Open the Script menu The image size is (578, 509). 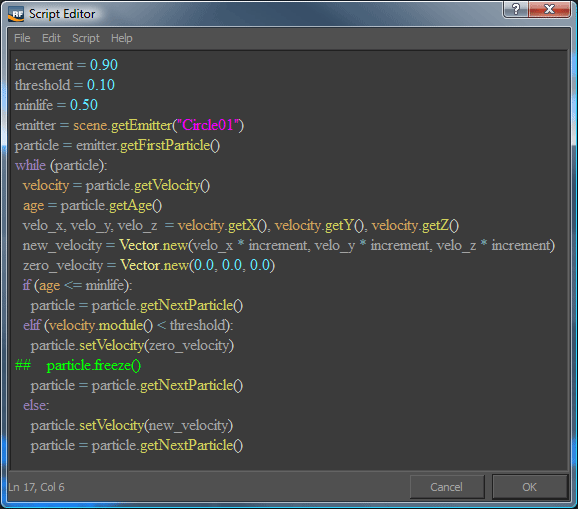point(86,38)
